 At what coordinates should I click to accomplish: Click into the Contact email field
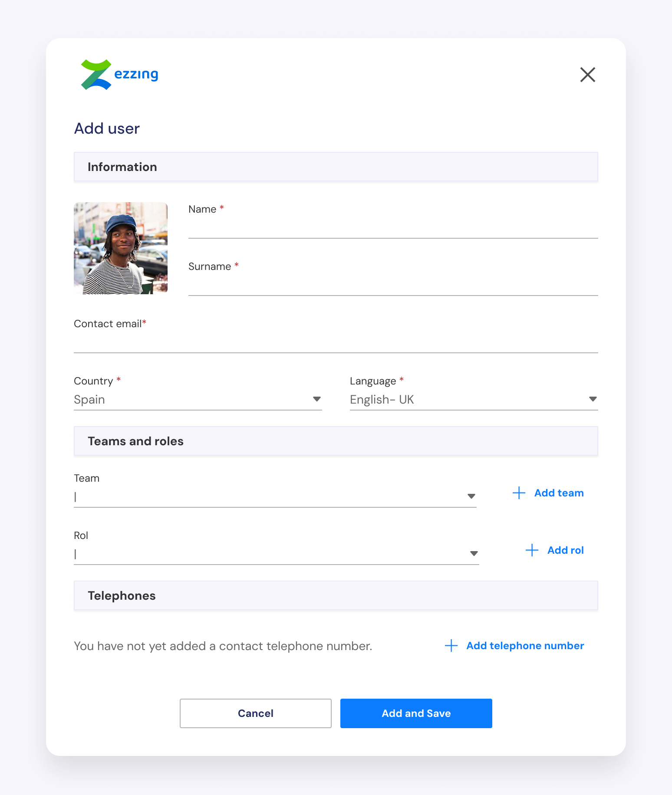[336, 342]
